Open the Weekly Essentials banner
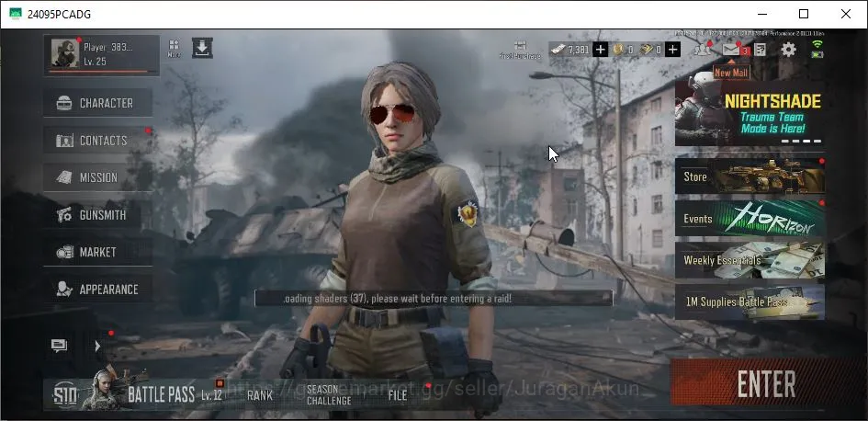 750,260
